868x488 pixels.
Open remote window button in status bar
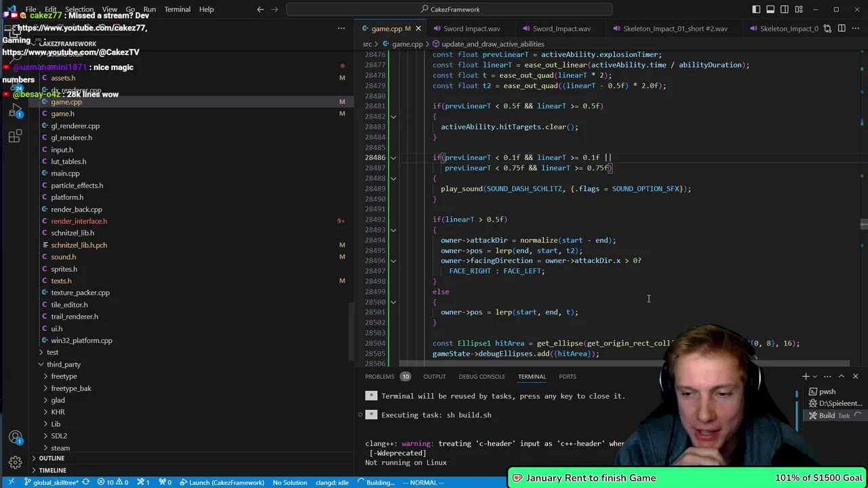(x=11, y=483)
